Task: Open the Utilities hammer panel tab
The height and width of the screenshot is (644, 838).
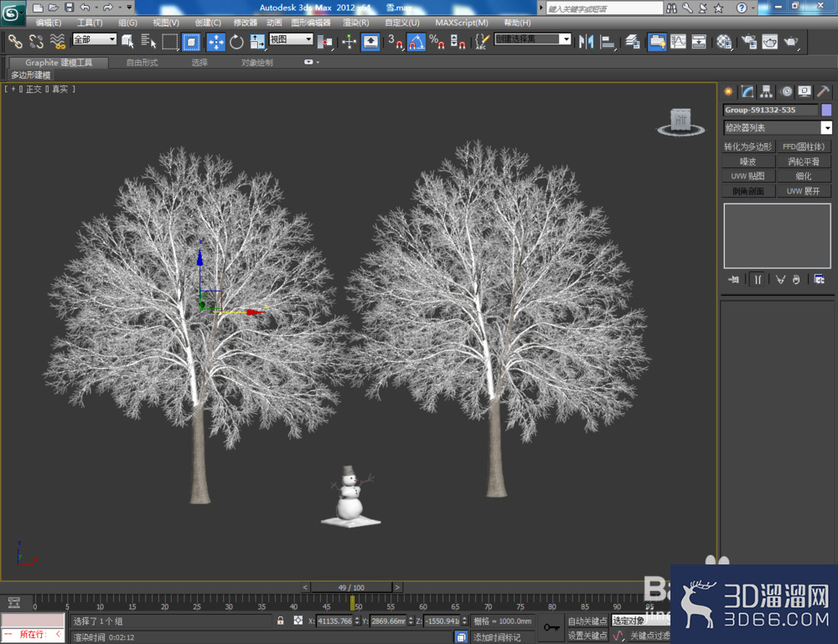Action: [x=823, y=92]
